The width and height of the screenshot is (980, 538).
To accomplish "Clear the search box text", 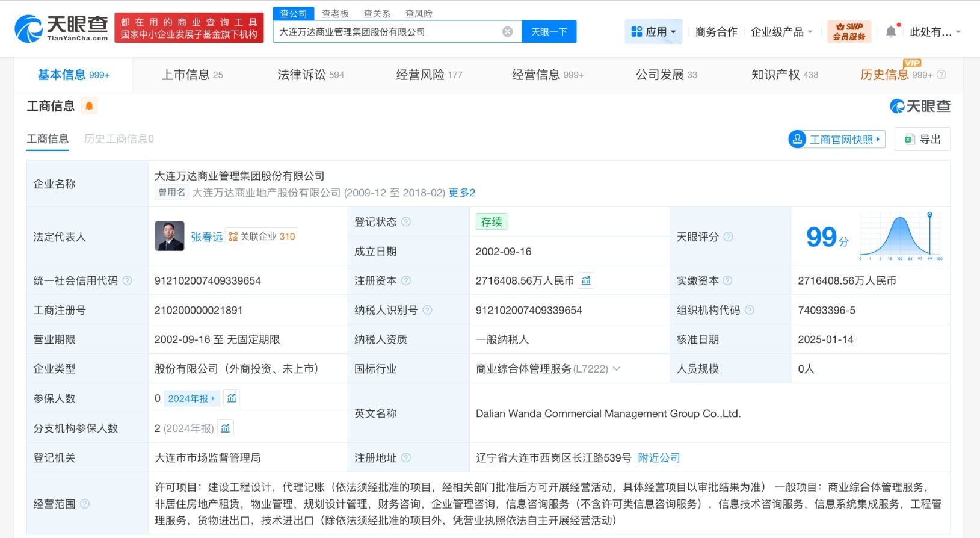I will tap(507, 32).
